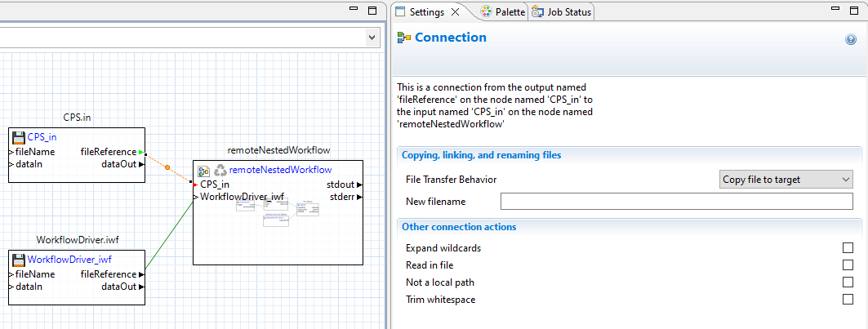Click the Job Status tab icon
This screenshot has width=868, height=329.
point(537,12)
